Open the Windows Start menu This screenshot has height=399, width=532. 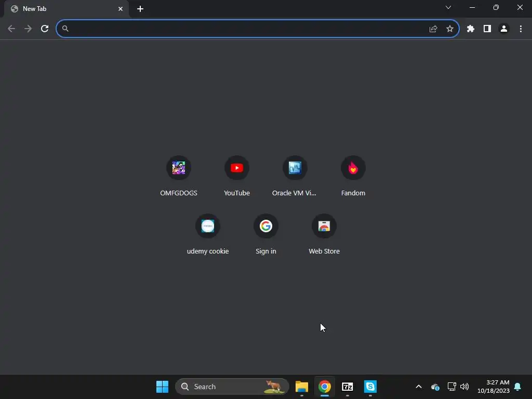162,387
